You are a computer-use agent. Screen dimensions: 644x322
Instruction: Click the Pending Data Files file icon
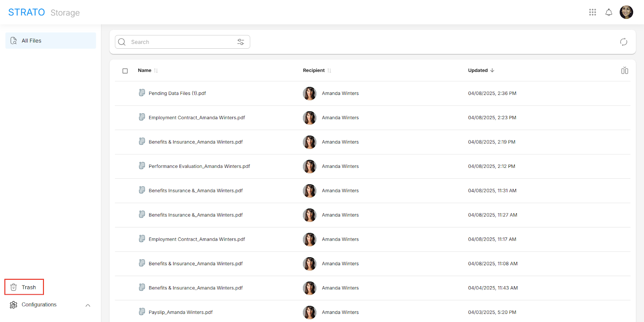142,93
